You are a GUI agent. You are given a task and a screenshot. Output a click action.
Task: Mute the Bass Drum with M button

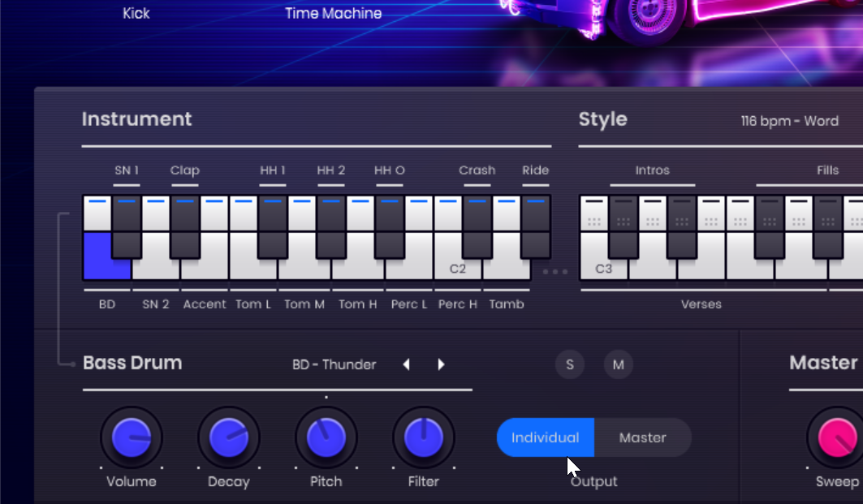coord(618,364)
